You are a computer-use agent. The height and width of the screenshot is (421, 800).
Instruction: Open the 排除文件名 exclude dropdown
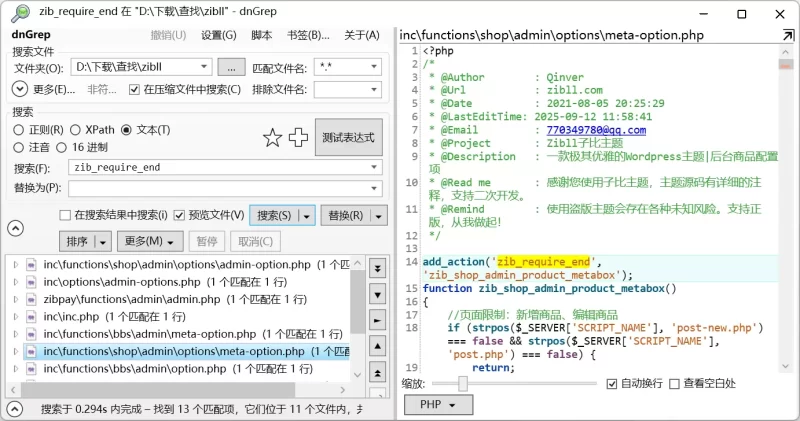[x=374, y=90]
